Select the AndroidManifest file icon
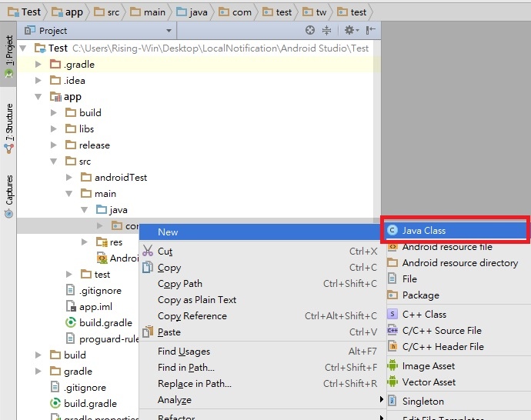 click(102, 258)
